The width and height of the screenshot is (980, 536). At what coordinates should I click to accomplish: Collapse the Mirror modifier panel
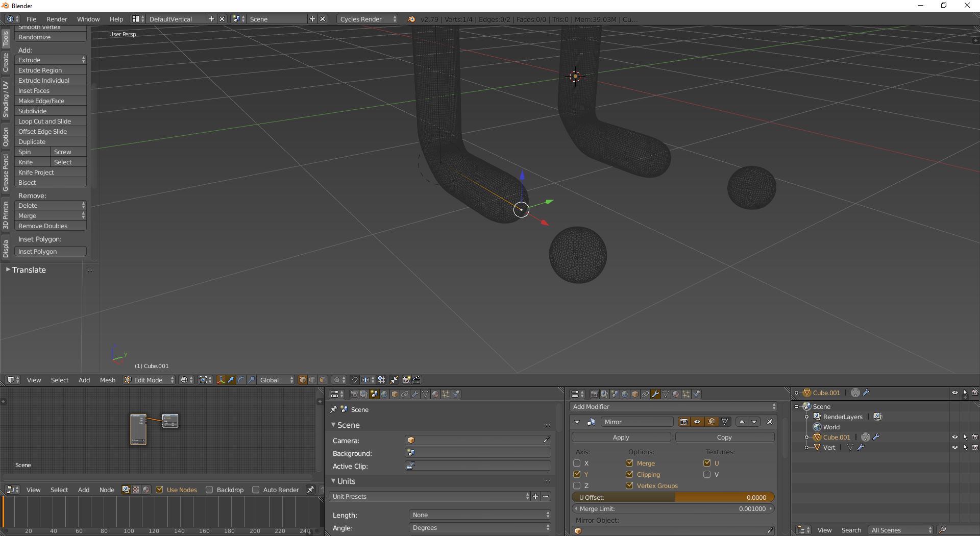(x=577, y=422)
